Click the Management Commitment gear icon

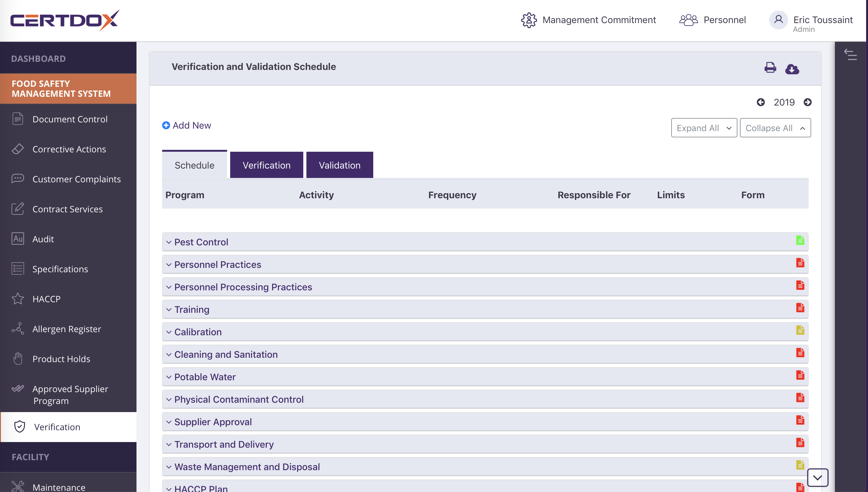coord(529,20)
